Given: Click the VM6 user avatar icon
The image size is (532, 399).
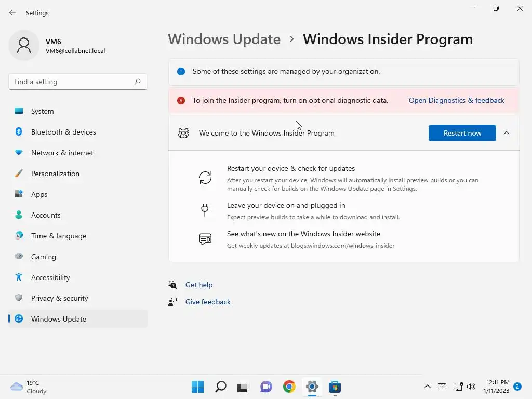Looking at the screenshot, I should (24, 45).
